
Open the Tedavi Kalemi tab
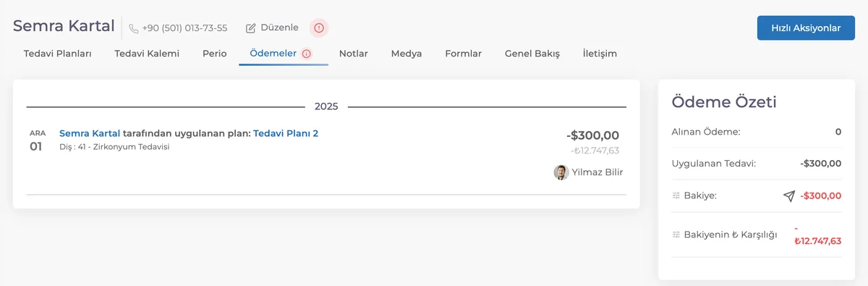[147, 54]
